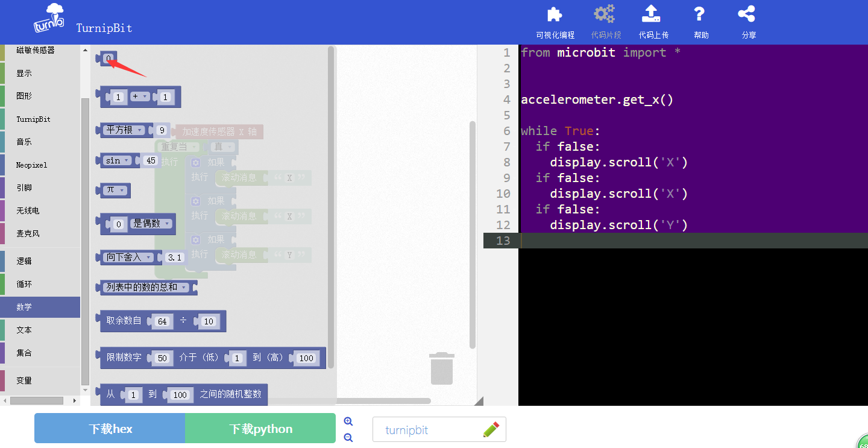Select the 集合 category
This screenshot has height=448, width=868.
click(x=40, y=353)
